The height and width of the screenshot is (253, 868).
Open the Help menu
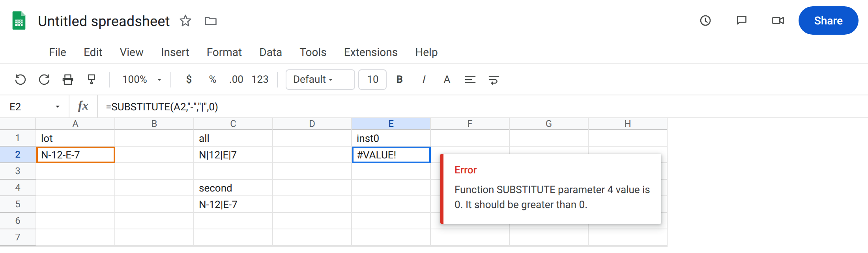[x=426, y=52]
